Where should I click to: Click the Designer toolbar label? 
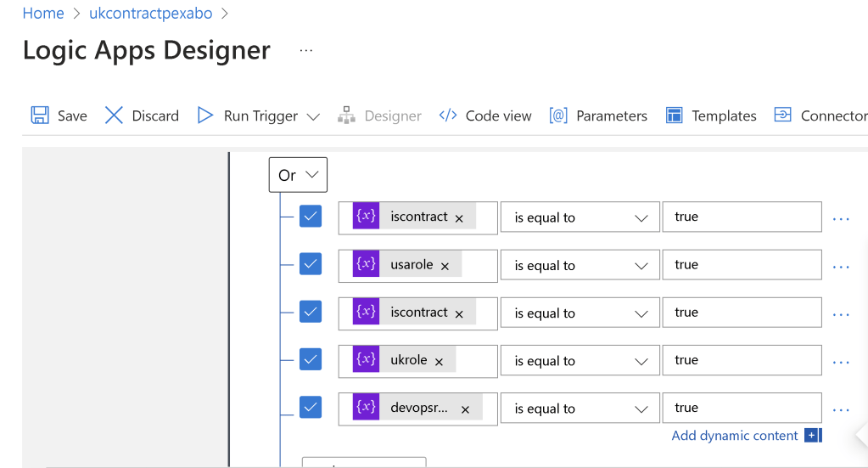coord(393,116)
